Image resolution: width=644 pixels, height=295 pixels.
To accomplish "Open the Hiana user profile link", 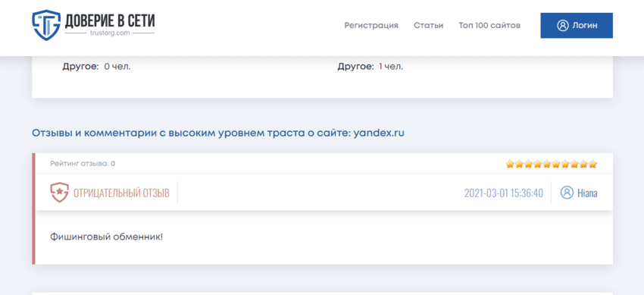I will [x=587, y=193].
